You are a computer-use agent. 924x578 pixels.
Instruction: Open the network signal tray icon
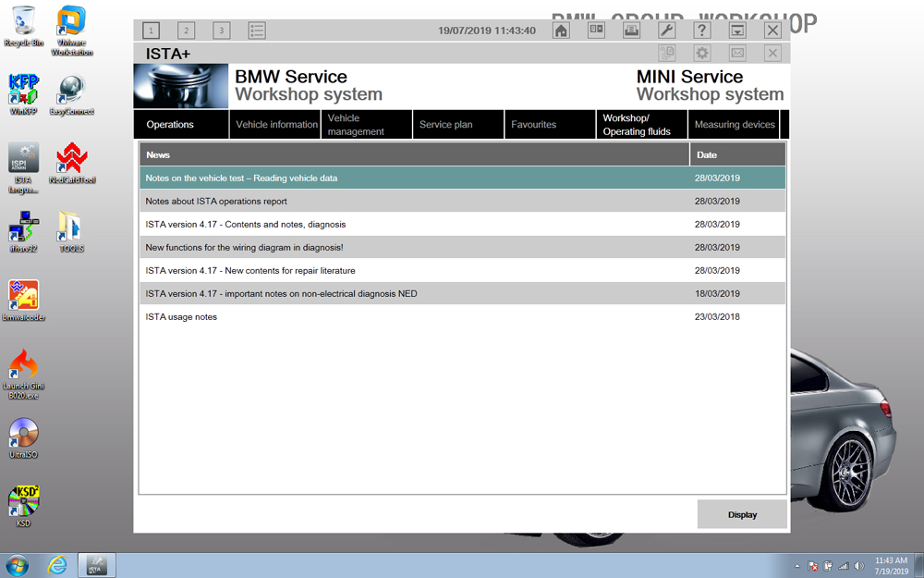tap(844, 566)
